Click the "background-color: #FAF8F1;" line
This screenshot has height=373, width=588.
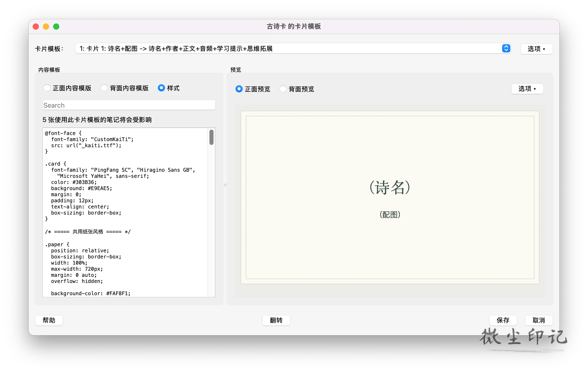[91, 293]
